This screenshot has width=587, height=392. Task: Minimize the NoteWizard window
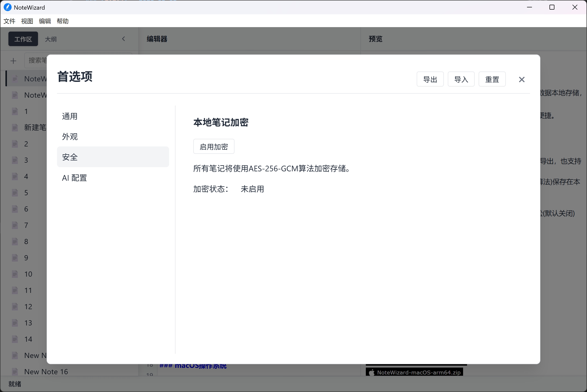529,7
